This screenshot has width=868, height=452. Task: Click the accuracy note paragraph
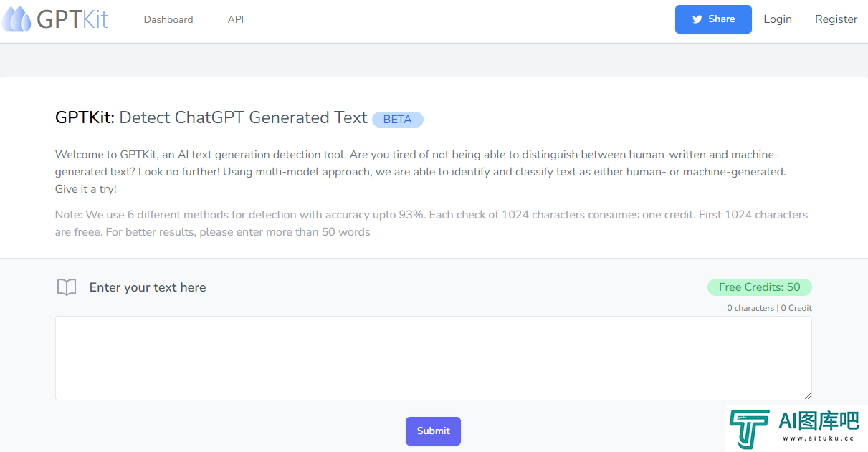point(431,223)
